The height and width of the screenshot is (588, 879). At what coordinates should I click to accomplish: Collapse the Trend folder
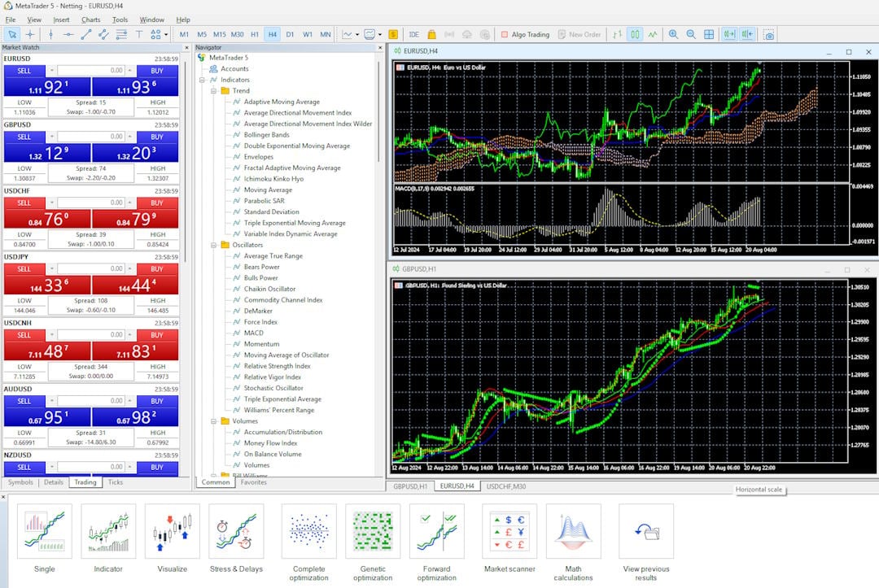(x=213, y=91)
